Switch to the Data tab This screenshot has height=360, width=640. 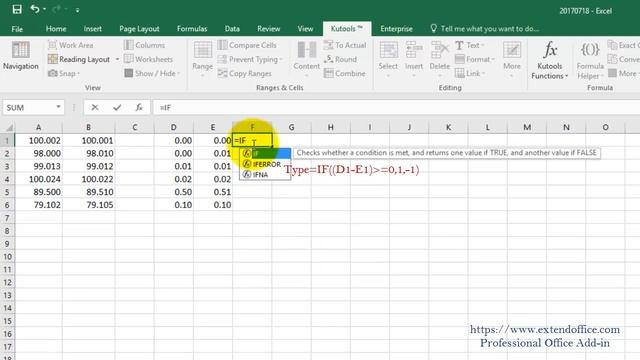coord(232,29)
